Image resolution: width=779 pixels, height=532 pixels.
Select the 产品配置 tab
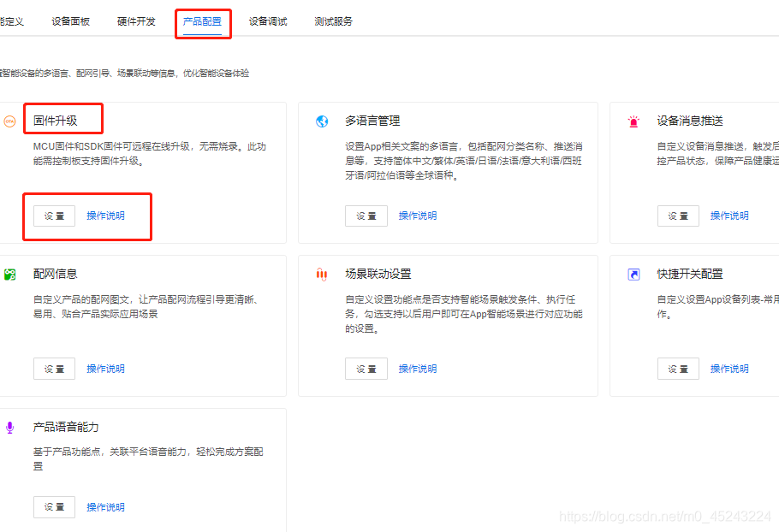pyautogui.click(x=202, y=21)
